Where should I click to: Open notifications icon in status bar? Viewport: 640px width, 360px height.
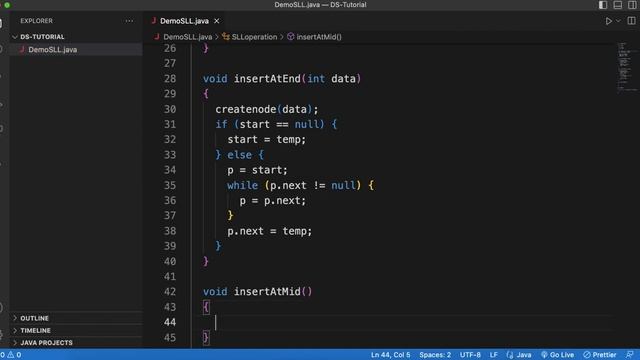click(x=630, y=355)
